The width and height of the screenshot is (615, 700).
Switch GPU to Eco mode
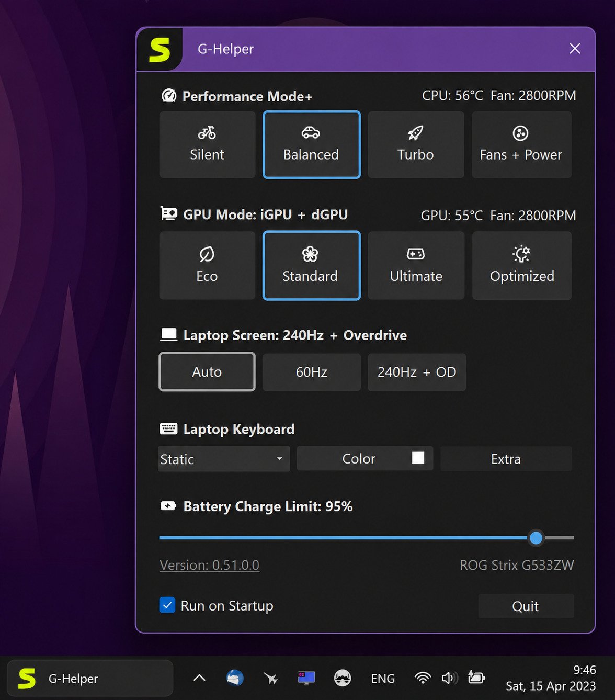coord(207,265)
